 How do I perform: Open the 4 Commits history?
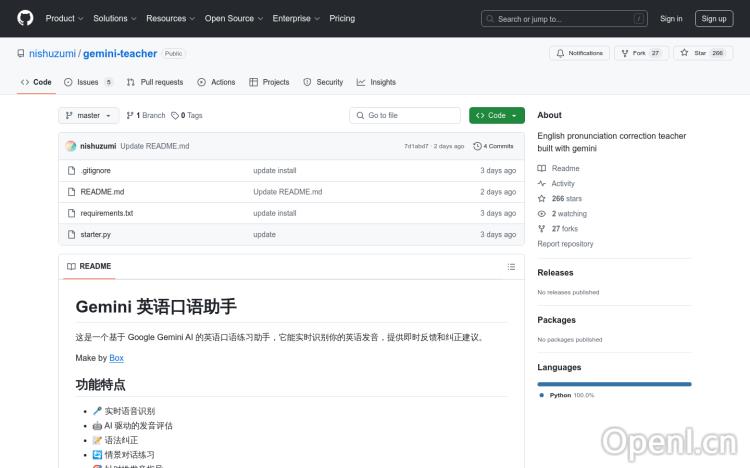pos(493,146)
